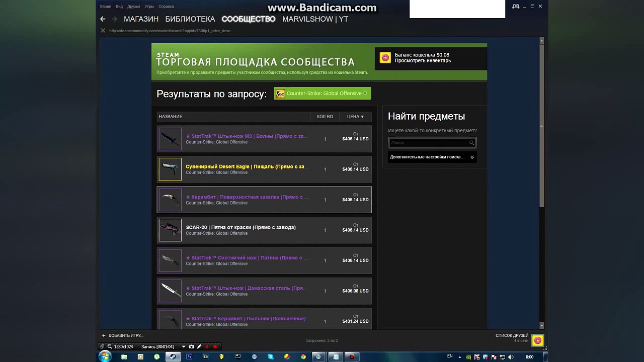Screen dimensions: 644x362
Task: Click the Kaspersky tray icon
Action: coord(477,357)
